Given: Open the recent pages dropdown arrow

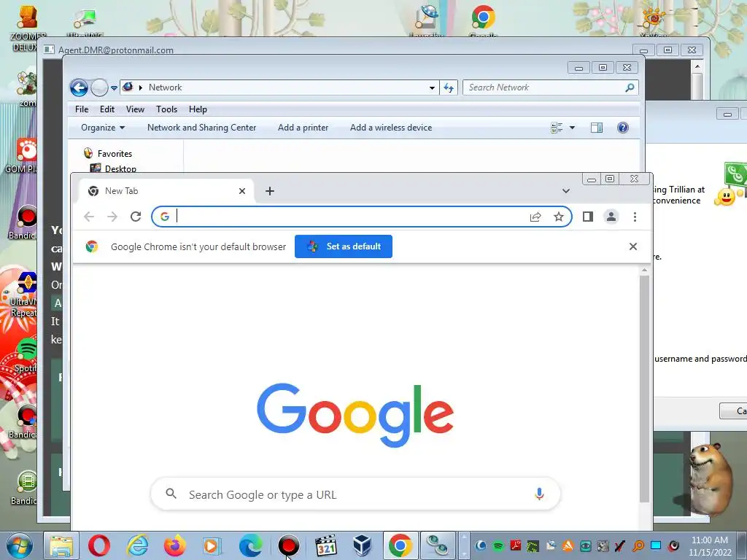Looking at the screenshot, I should point(114,88).
